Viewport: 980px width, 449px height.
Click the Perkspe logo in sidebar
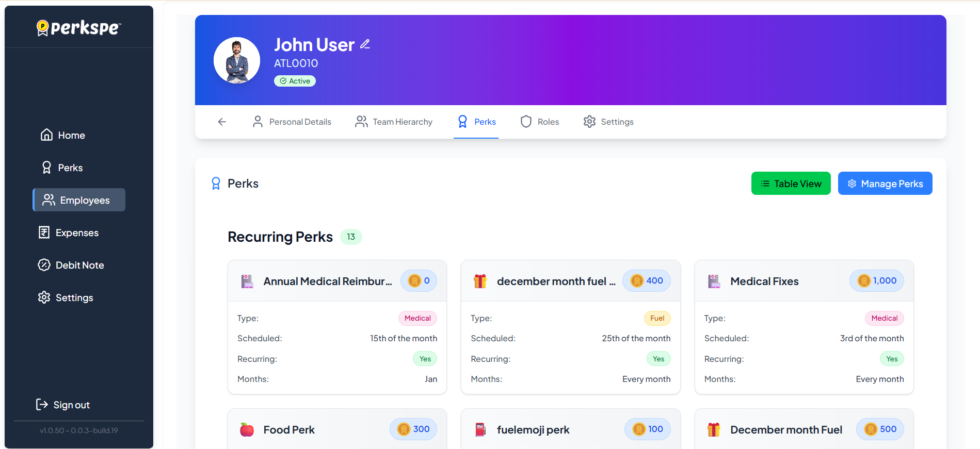click(79, 27)
